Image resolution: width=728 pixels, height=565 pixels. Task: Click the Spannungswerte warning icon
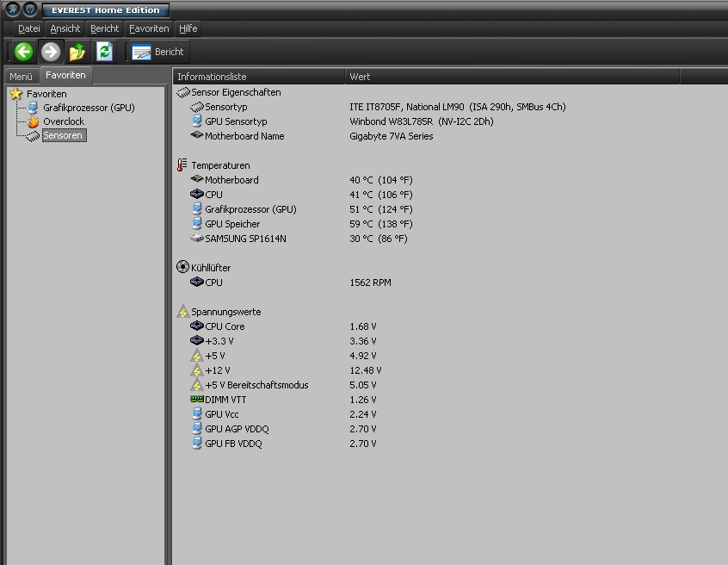(x=183, y=311)
